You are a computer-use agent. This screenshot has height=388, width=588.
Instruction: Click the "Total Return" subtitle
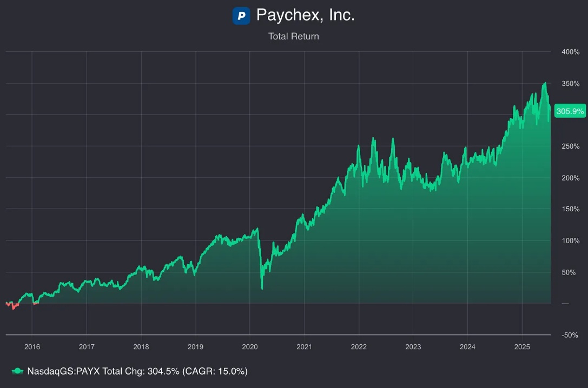[x=294, y=36]
